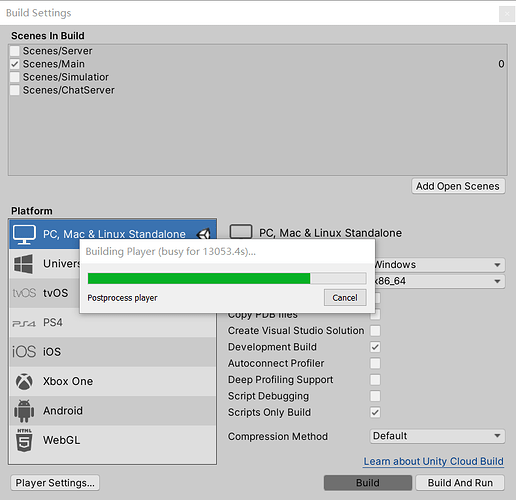516x500 pixels.
Task: Open the Windows target platform dropdown
Action: coord(440,265)
